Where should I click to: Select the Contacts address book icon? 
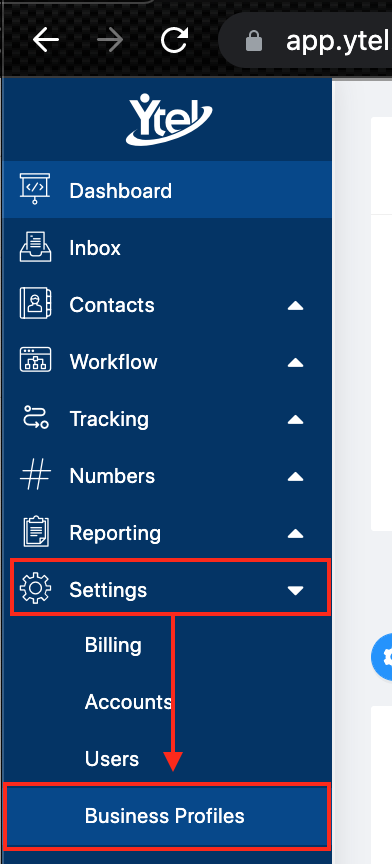tap(35, 304)
